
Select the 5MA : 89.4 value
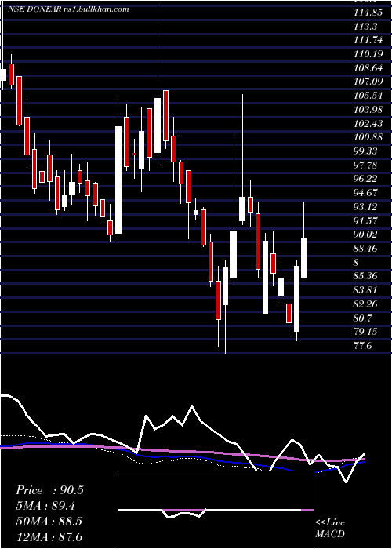pos(45,506)
